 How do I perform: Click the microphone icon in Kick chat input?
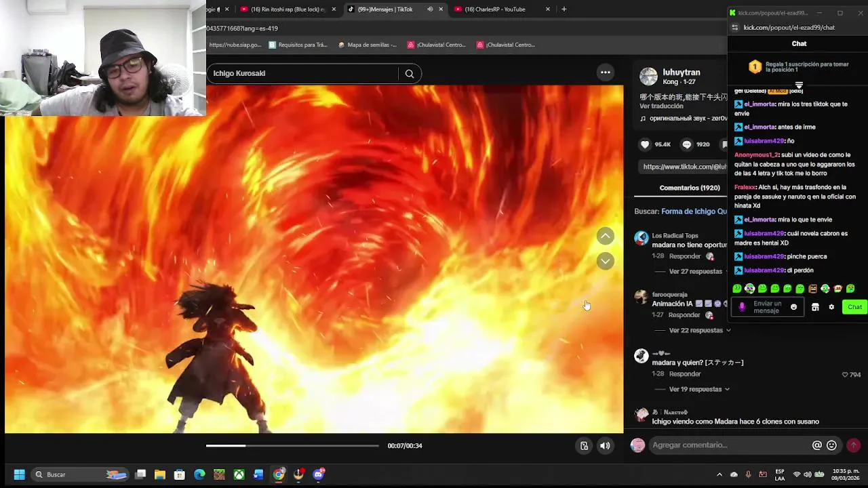tap(742, 307)
